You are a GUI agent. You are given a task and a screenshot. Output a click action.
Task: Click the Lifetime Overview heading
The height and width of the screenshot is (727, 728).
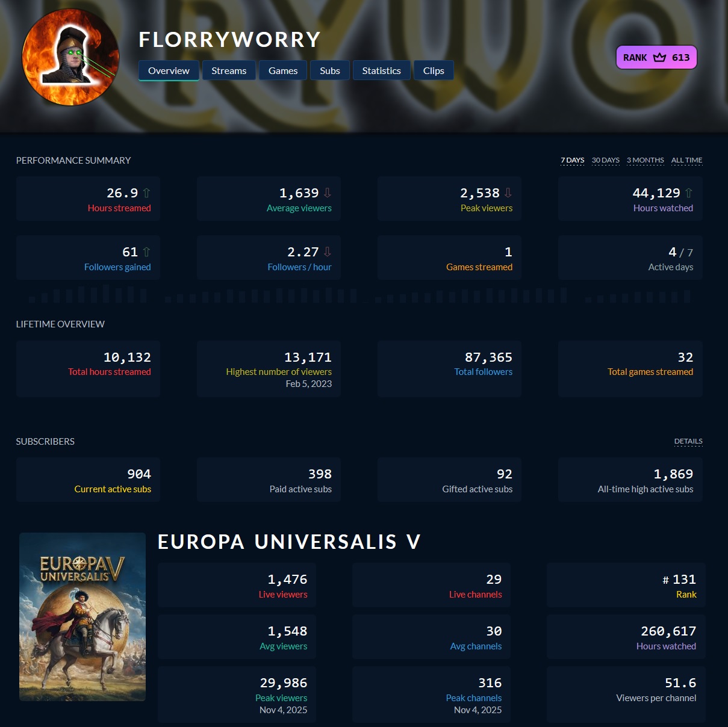[60, 324]
